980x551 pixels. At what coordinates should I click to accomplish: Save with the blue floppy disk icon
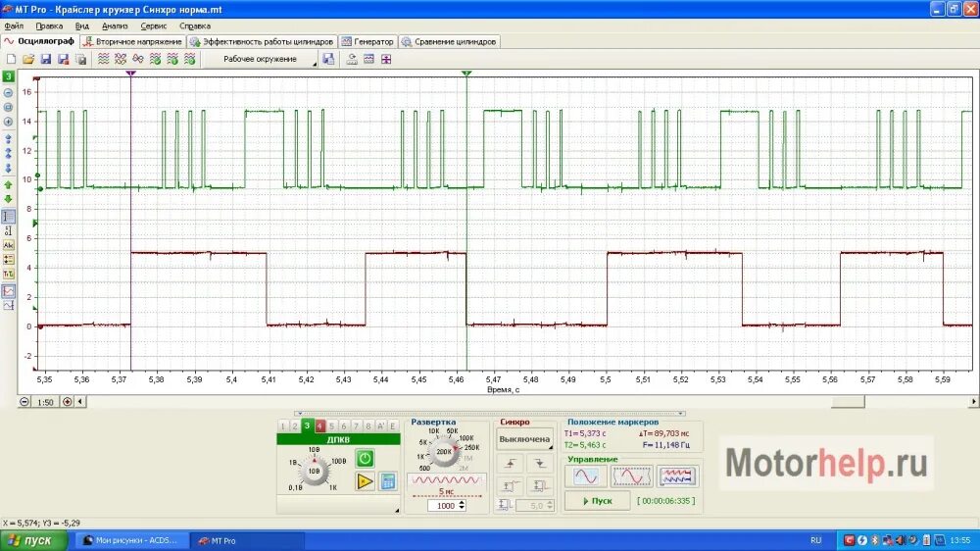click(46, 59)
